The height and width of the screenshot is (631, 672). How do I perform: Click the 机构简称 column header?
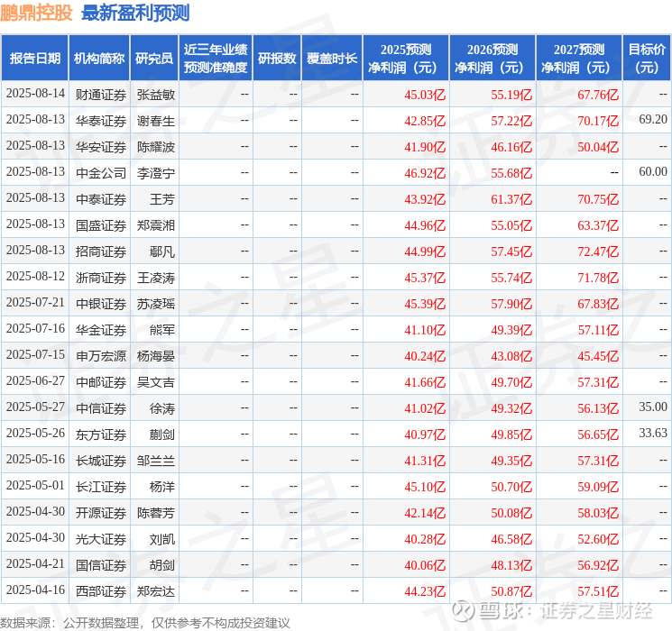[x=99, y=59]
